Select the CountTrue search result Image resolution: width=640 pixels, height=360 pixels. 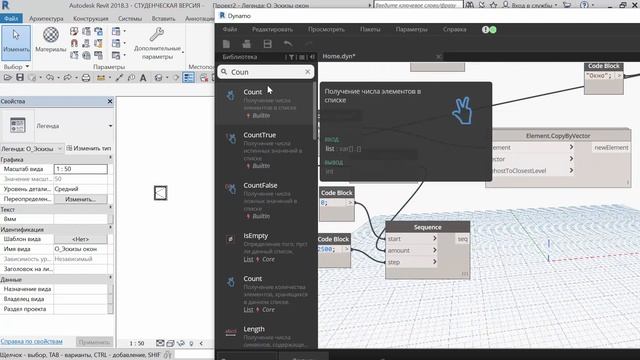click(265, 150)
